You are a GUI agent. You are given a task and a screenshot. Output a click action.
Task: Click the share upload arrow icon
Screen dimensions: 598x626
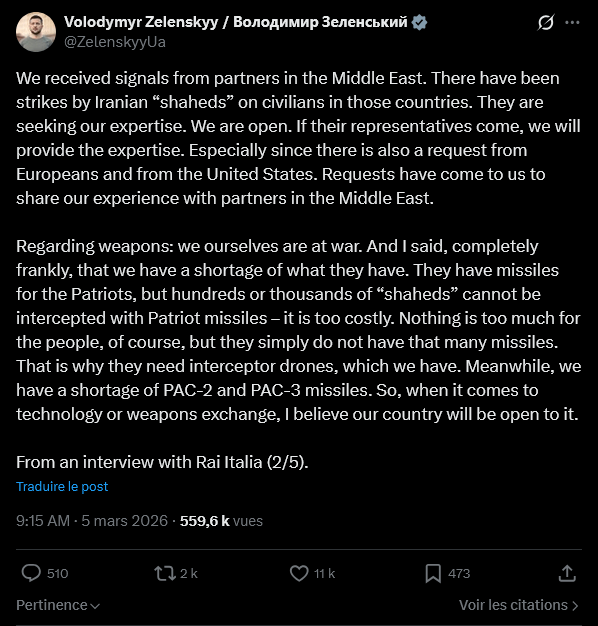point(567,573)
